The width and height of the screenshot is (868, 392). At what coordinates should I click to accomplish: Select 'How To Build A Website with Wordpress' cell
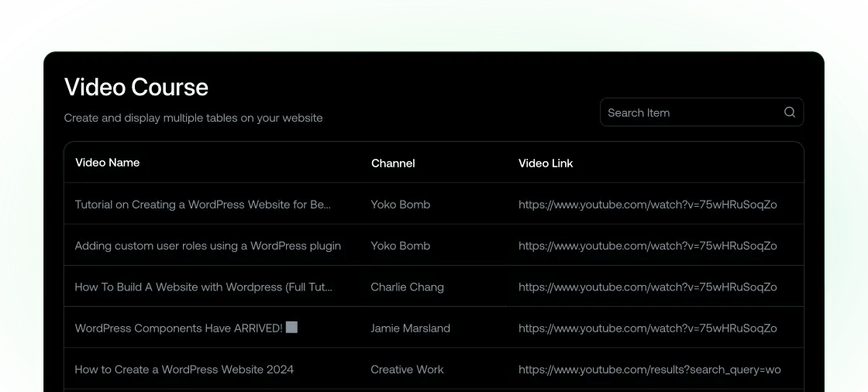coord(203,287)
